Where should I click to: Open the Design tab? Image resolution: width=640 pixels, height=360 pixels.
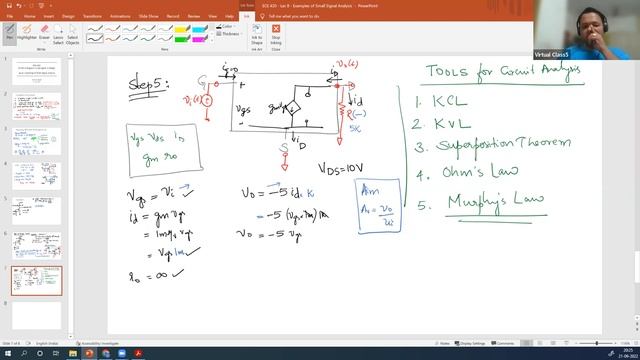click(68, 16)
